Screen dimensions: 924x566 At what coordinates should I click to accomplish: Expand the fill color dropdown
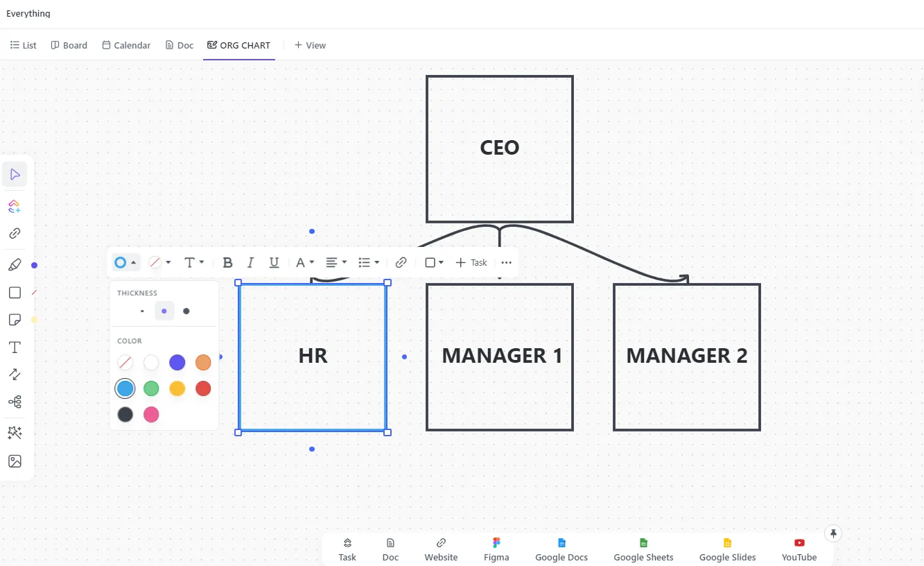[160, 263]
